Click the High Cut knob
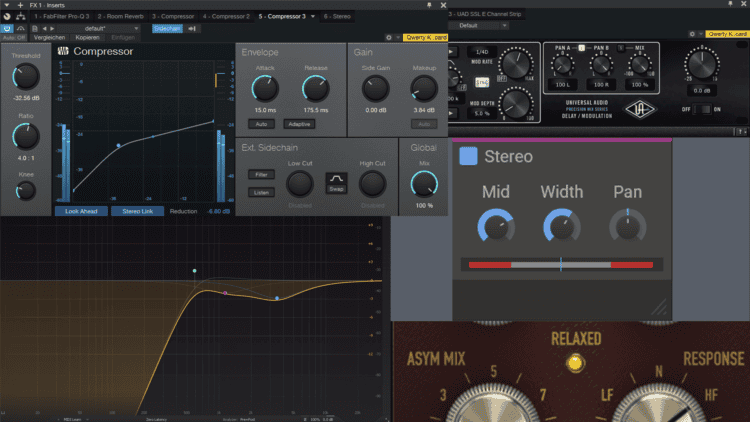Image resolution: width=750 pixels, height=422 pixels. pyautogui.click(x=373, y=184)
